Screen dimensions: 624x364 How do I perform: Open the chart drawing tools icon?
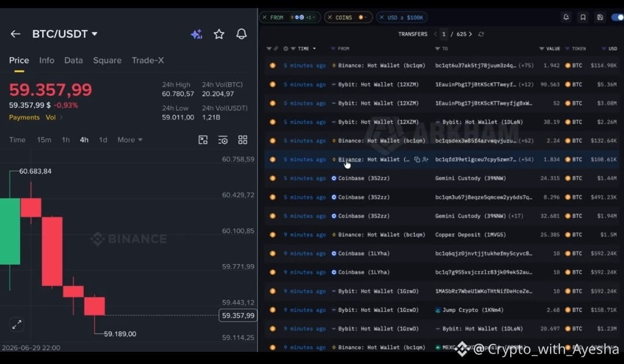pyautogui.click(x=203, y=140)
